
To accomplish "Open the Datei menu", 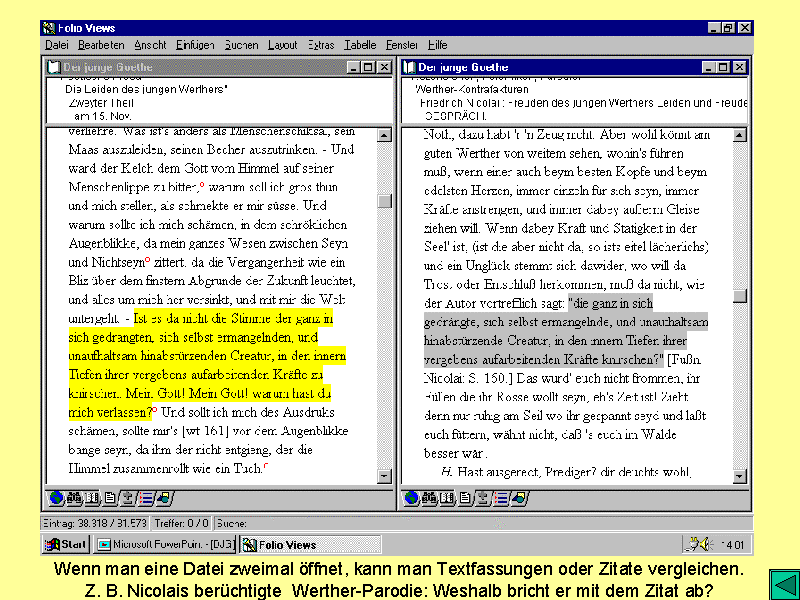I will click(56, 45).
